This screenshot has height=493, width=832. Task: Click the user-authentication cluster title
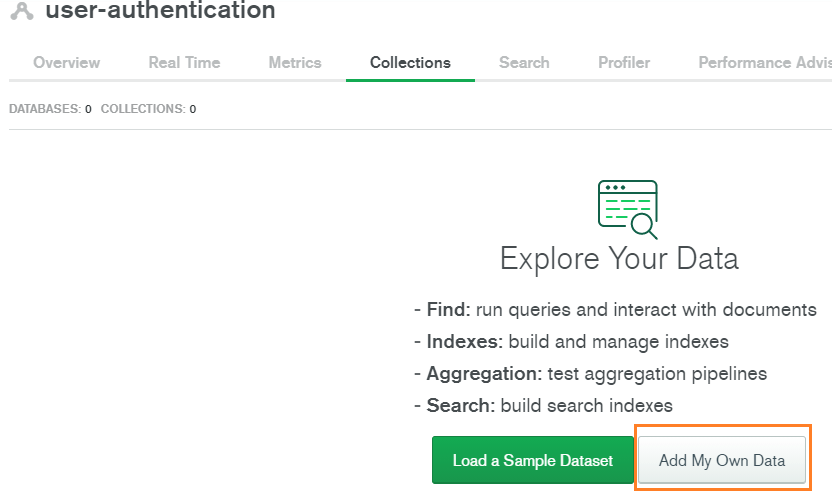coord(160,12)
